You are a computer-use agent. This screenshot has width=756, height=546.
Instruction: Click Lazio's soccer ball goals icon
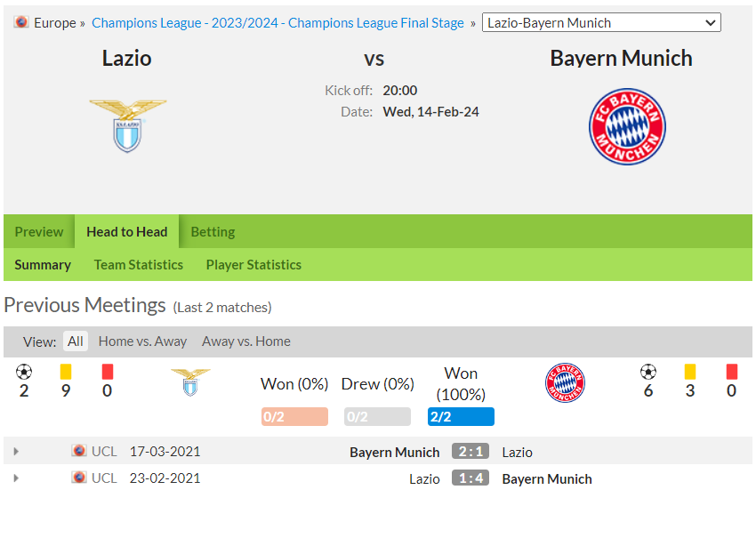tap(24, 372)
